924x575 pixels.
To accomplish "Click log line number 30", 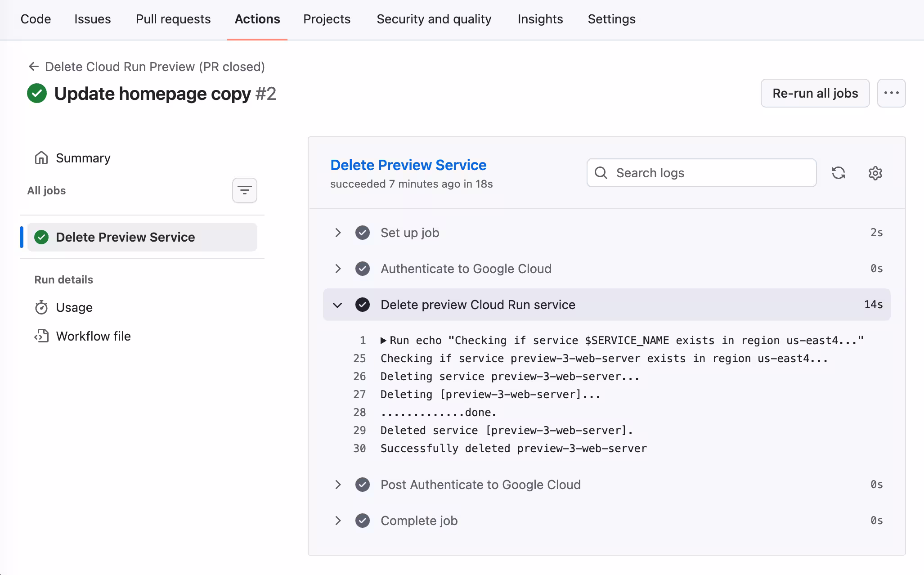I will [359, 449].
